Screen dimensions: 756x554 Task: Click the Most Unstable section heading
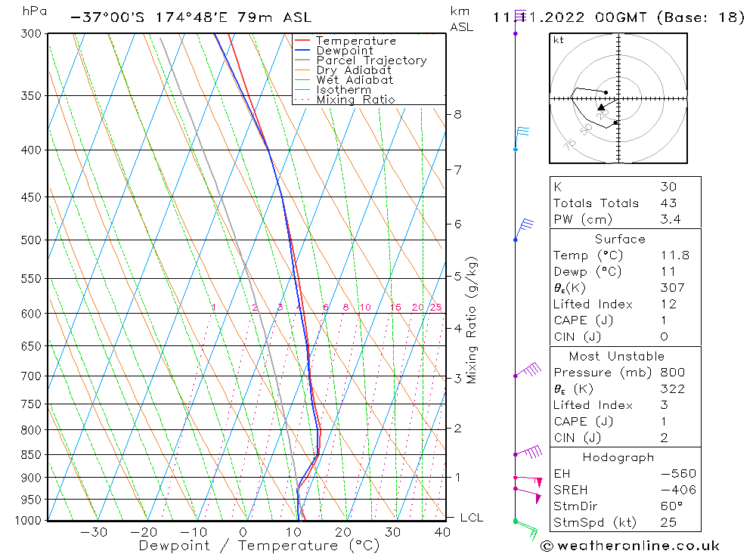tap(617, 356)
